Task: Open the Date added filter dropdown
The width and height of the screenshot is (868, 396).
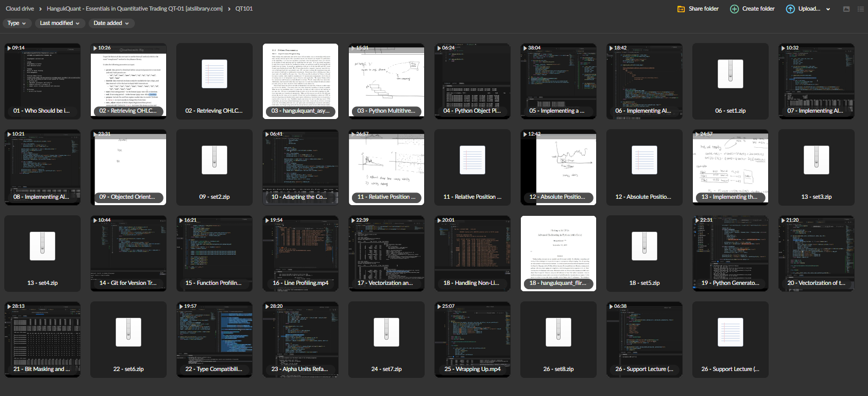Action: (x=111, y=23)
